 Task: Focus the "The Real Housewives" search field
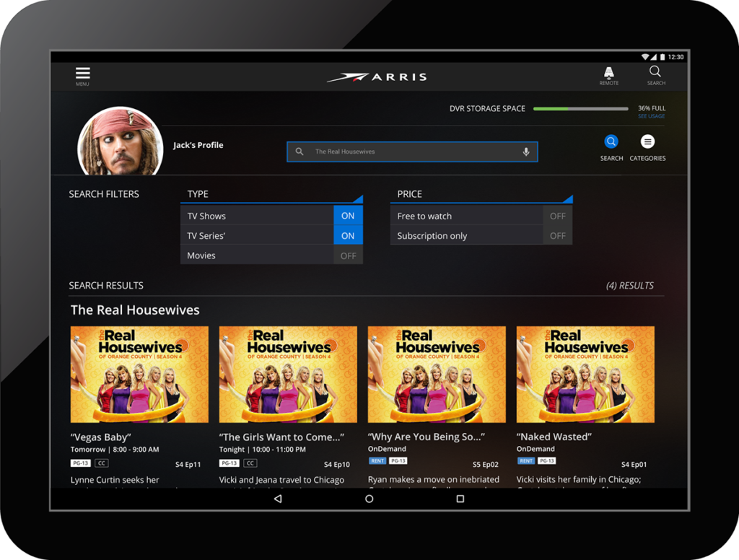(x=412, y=152)
